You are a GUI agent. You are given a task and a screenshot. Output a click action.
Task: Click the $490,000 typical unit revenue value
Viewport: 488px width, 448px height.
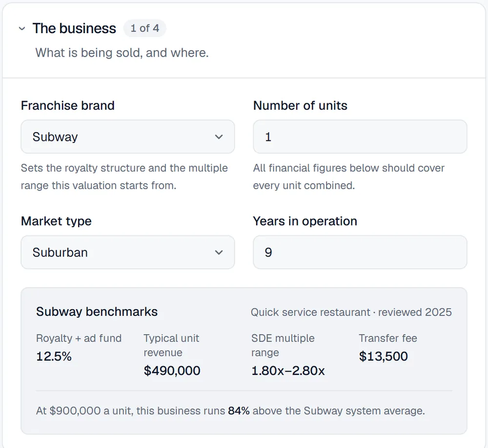172,370
